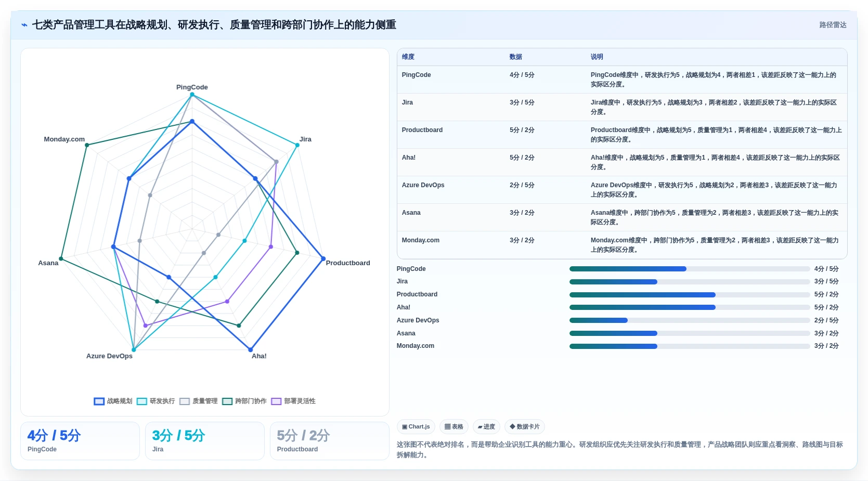Click the Asana axis label on radar
The width and height of the screenshot is (868, 481).
tap(48, 263)
